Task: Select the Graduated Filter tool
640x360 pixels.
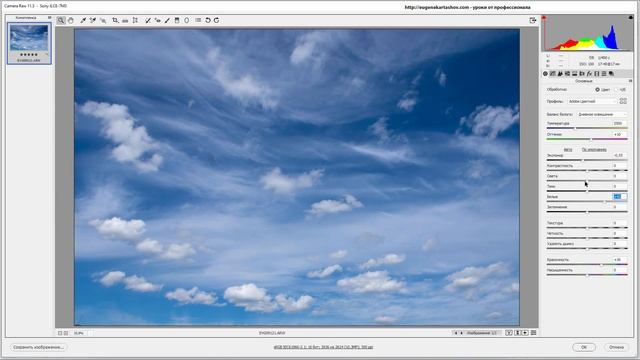Action: (177, 20)
